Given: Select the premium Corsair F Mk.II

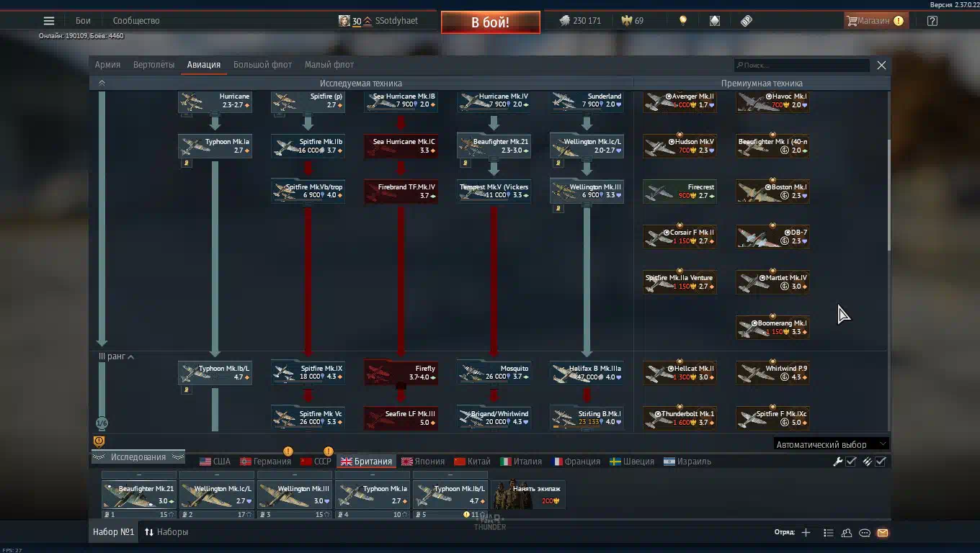Looking at the screenshot, I should (680, 237).
